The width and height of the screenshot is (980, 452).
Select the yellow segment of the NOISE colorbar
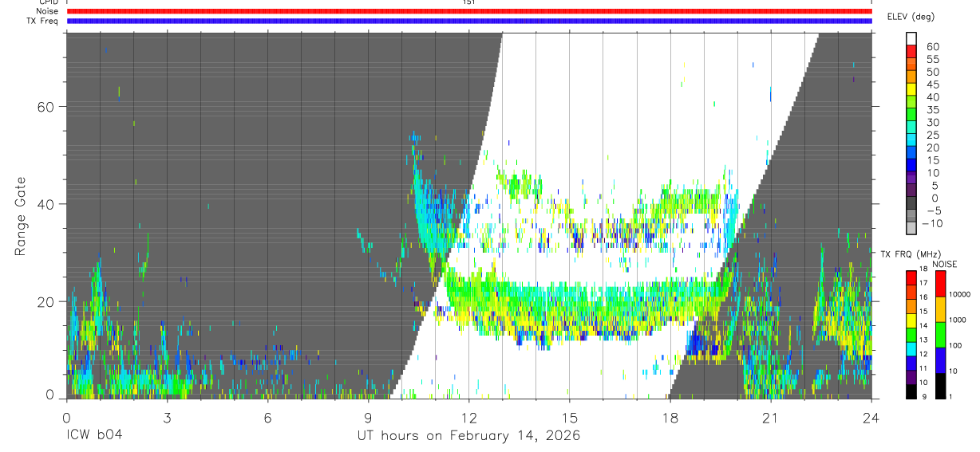940,309
